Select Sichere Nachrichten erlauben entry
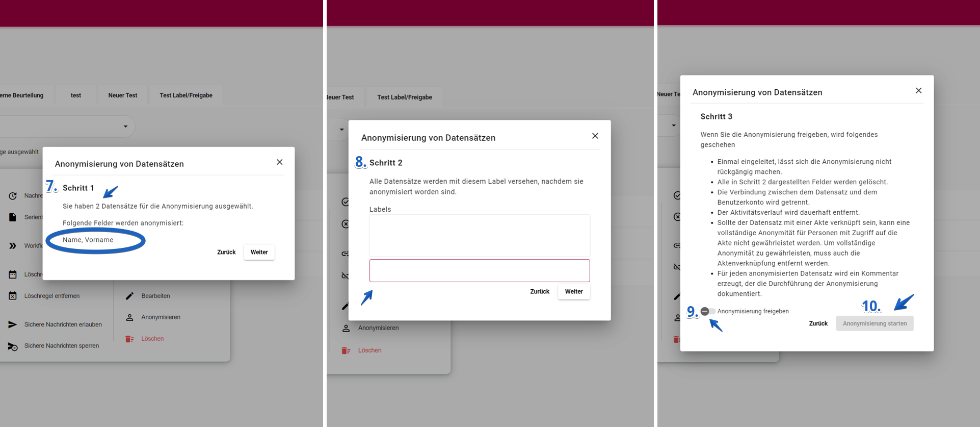980x427 pixels. (x=63, y=324)
